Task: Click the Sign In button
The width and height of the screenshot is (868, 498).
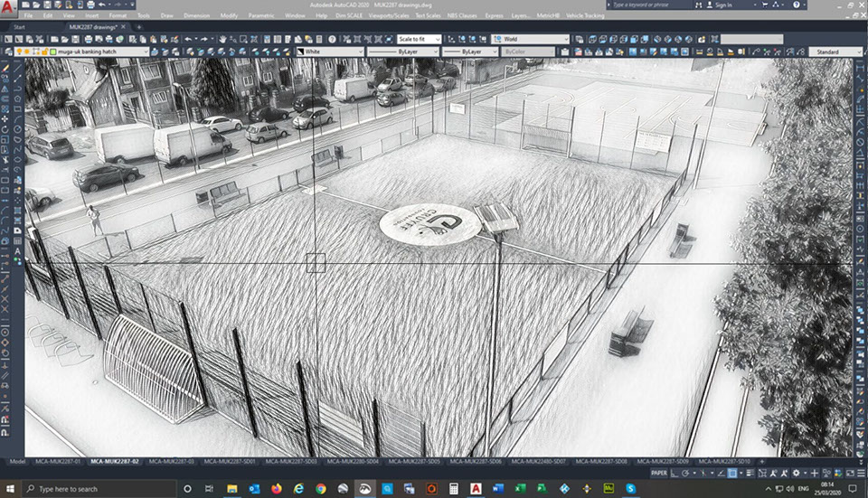Action: [720, 5]
